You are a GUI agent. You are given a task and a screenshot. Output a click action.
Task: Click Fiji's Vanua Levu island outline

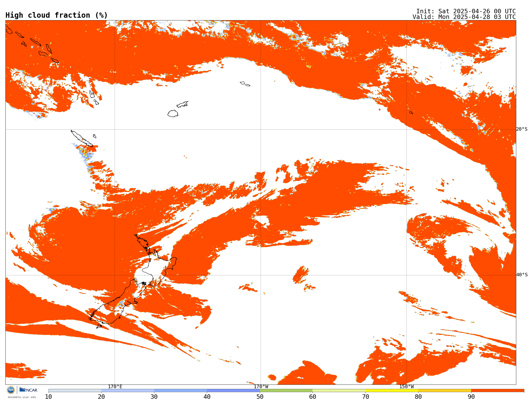point(183,104)
